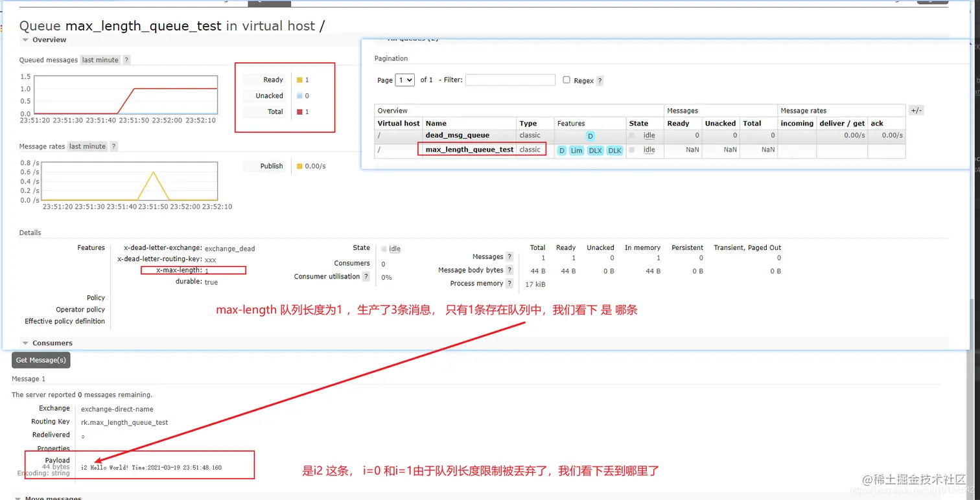Viewport: 980px width, 500px height.
Task: Sort queues by ack column
Action: (877, 123)
